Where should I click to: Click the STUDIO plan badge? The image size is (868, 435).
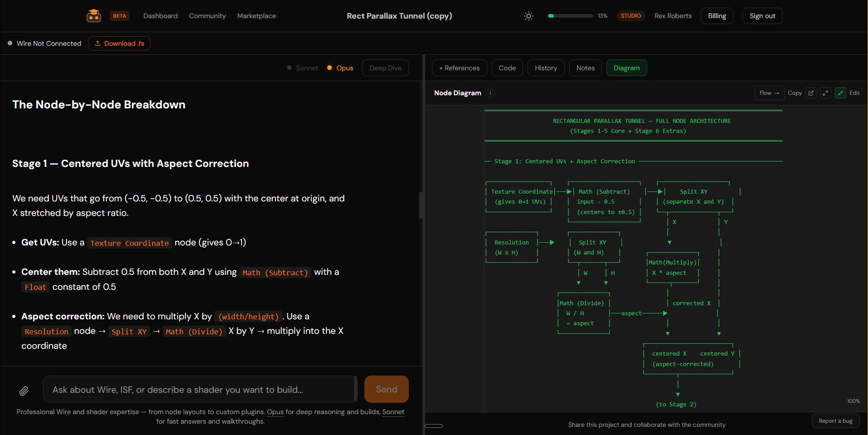(x=630, y=16)
